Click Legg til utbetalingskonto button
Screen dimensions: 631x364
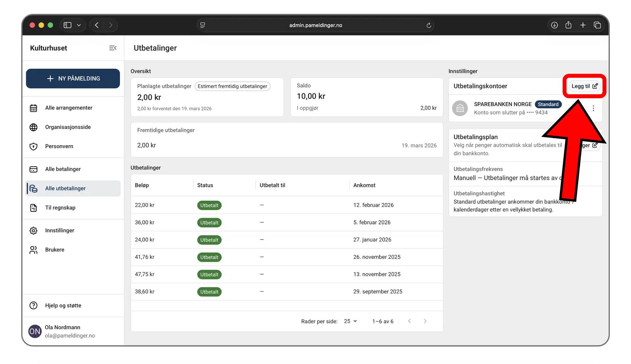pos(584,86)
